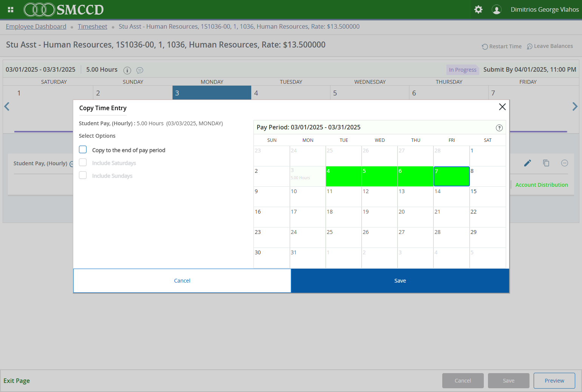This screenshot has width=582, height=392.
Task: Select March 31 in the dialog calendar
Action: point(308,258)
